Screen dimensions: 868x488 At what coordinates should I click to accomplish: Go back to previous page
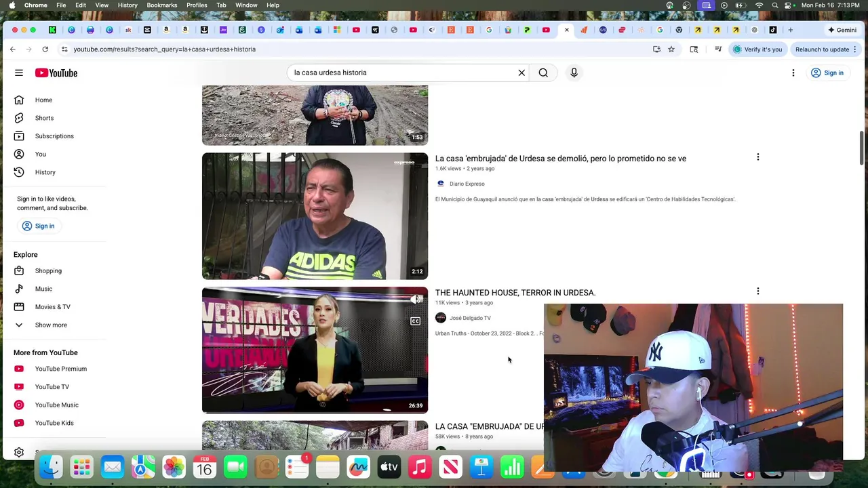point(12,49)
